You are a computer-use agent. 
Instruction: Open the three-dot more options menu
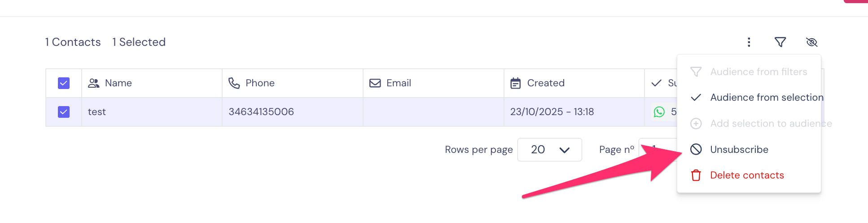[x=749, y=42]
